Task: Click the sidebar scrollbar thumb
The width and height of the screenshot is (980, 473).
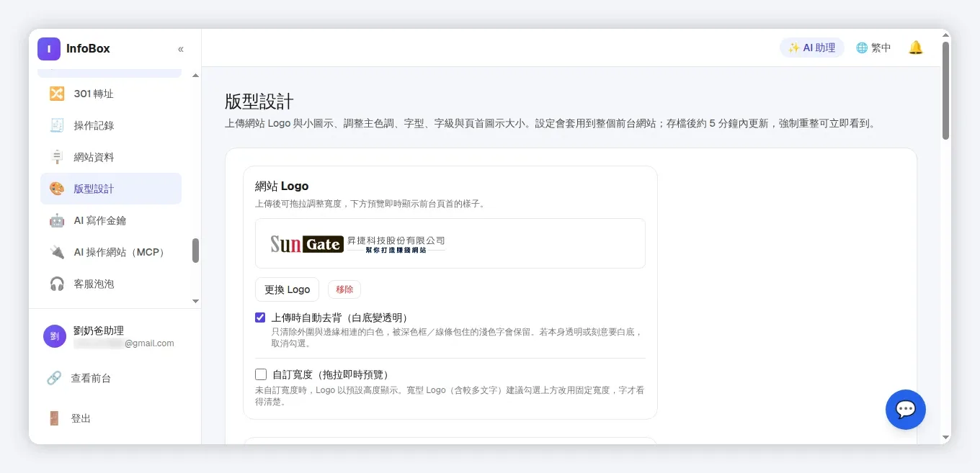Action: click(195, 251)
